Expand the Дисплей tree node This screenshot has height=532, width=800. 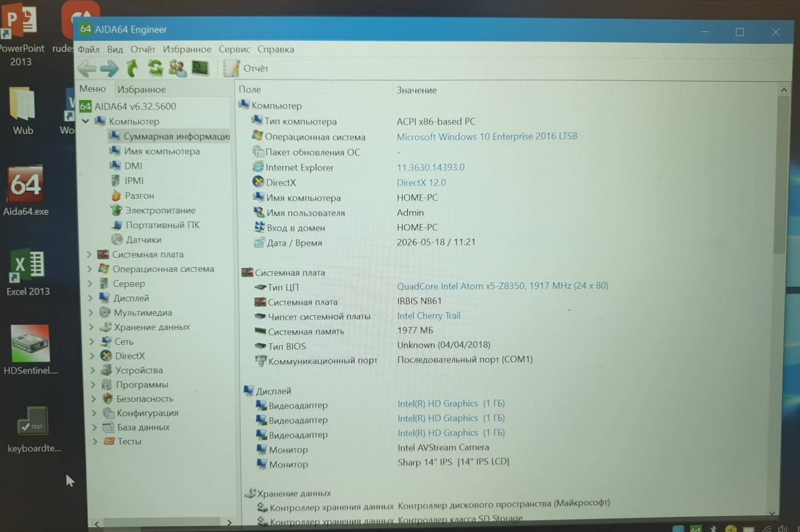(x=91, y=298)
